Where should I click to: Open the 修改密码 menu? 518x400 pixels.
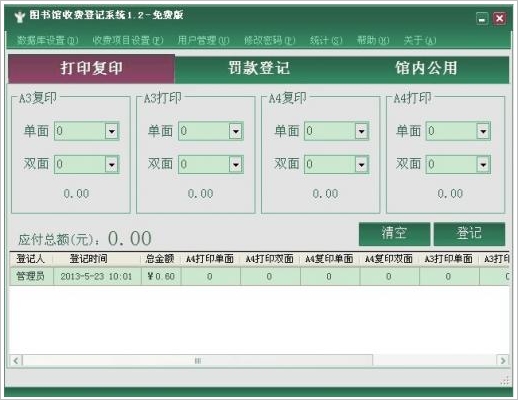[x=269, y=40]
